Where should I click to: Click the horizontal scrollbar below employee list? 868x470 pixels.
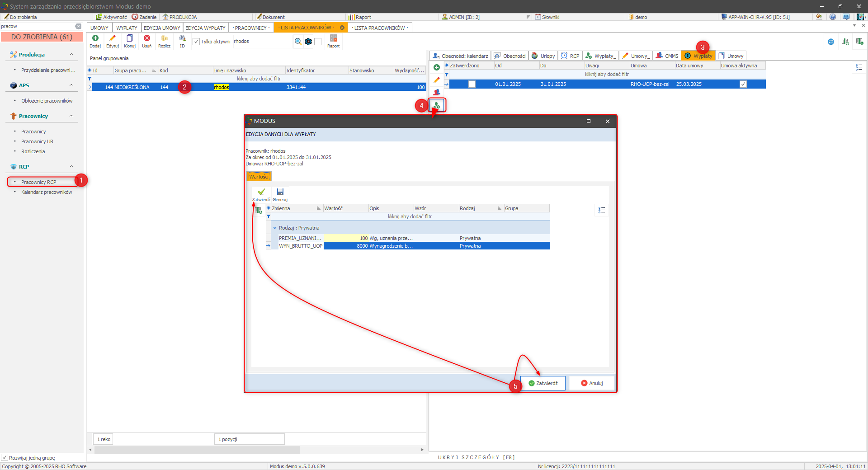click(x=194, y=450)
